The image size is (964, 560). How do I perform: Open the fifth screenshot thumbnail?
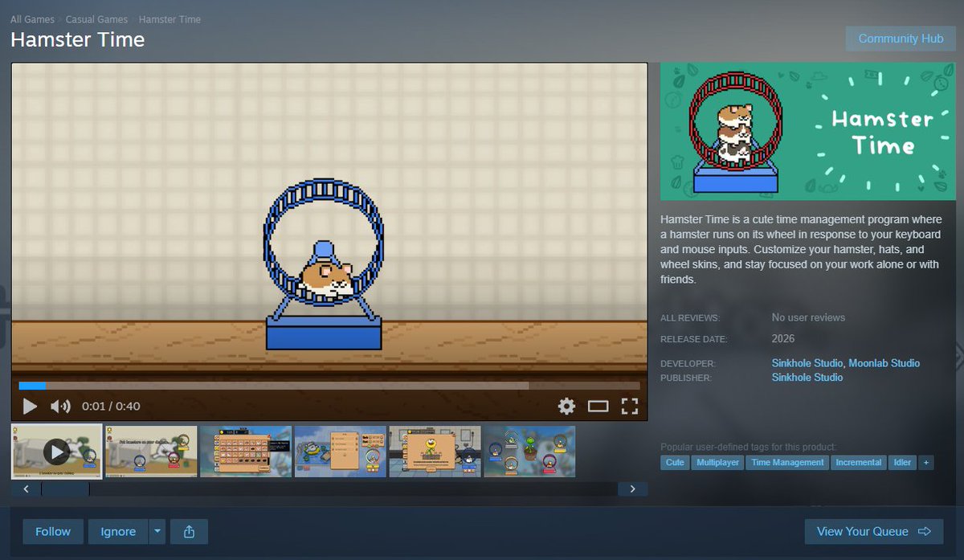[435, 452]
